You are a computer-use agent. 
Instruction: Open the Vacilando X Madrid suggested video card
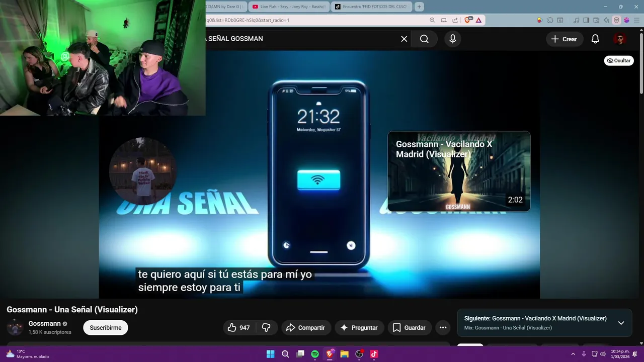459,171
